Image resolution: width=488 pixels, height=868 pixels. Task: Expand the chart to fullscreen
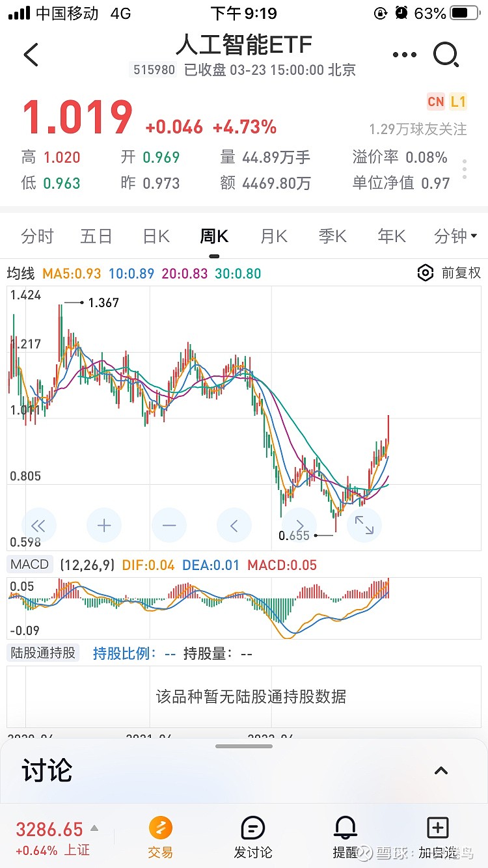[x=364, y=525]
